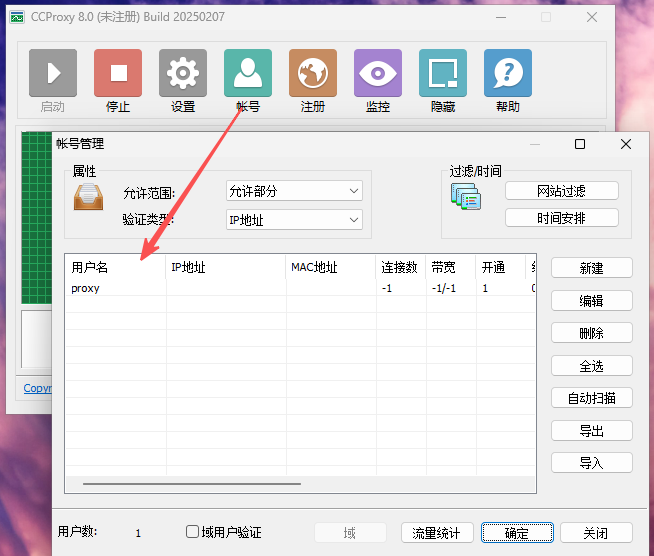Click the 删除 button
This screenshot has height=556, width=654.
591,333
